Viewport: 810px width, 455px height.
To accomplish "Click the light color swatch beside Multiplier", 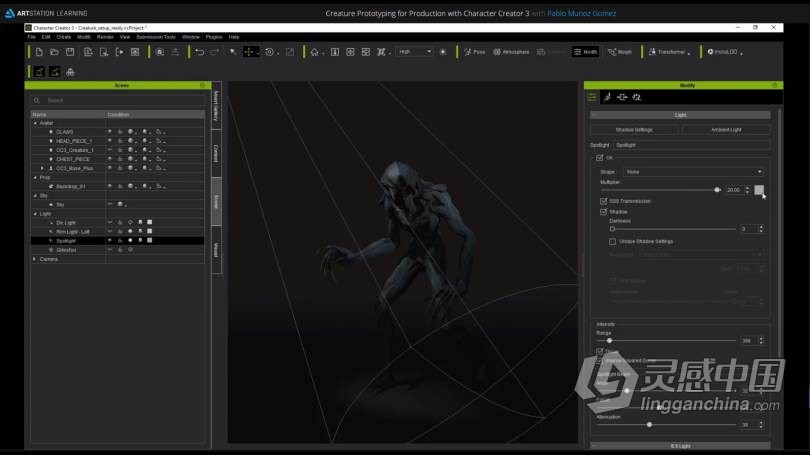I will pyautogui.click(x=759, y=190).
